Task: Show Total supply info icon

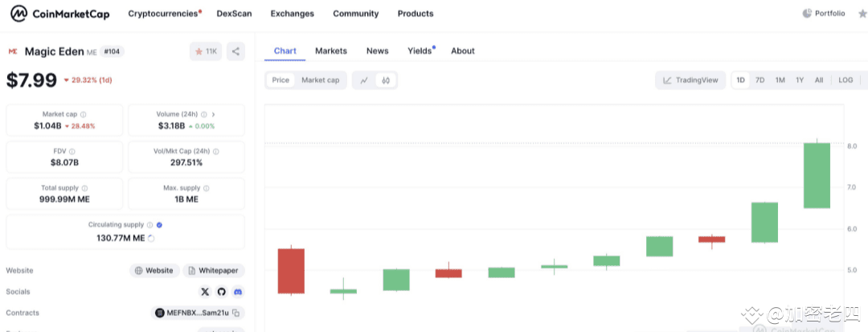Action: tap(84, 188)
